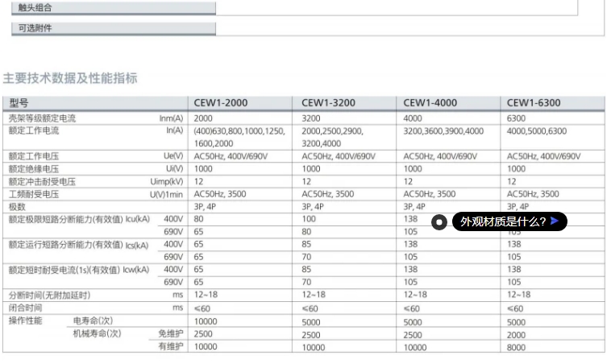Screen dimensions: 611x364
Task: Click the 额定运行短路分断能力 Ics label
Action: point(78,245)
